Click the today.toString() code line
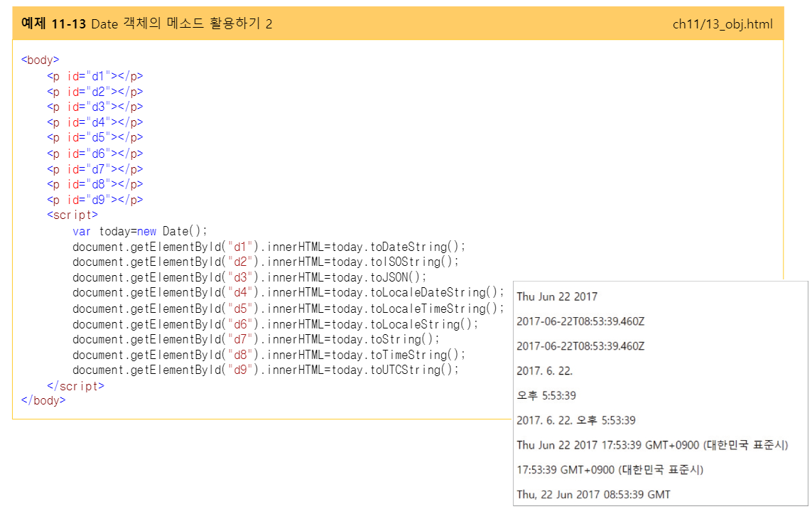 pyautogui.click(x=256, y=339)
